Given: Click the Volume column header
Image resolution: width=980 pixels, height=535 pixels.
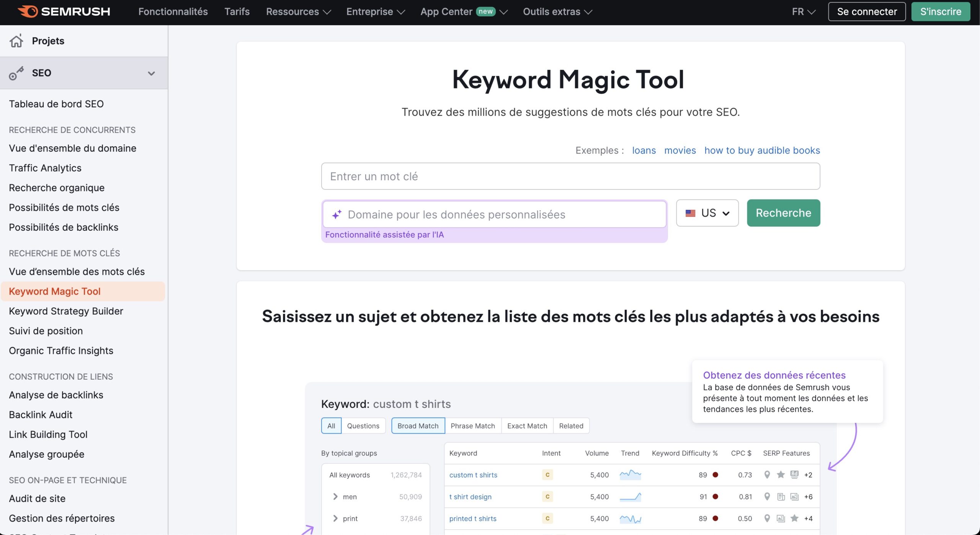Looking at the screenshot, I should tap(596, 453).
